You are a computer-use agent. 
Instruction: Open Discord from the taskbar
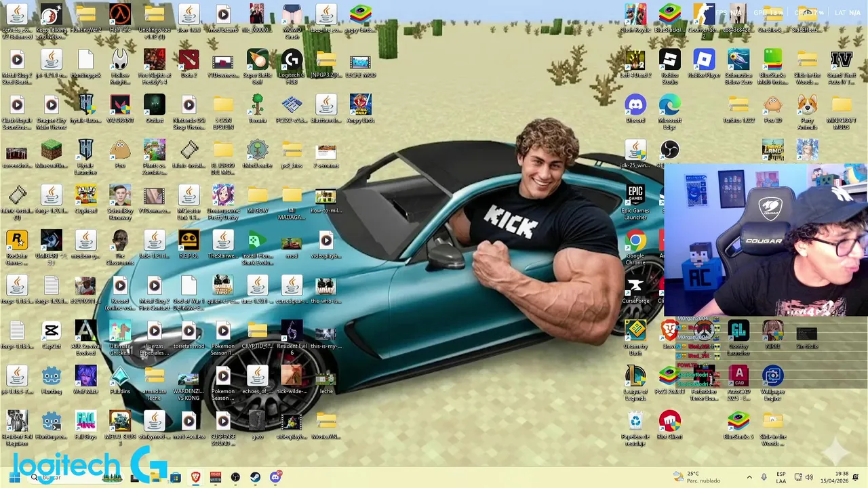(275, 477)
